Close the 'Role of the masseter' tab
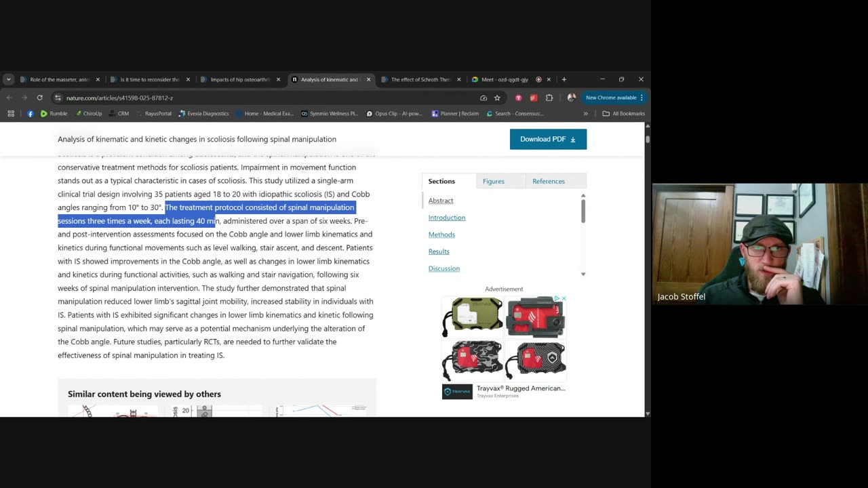The width and height of the screenshot is (868, 488). 98,79
